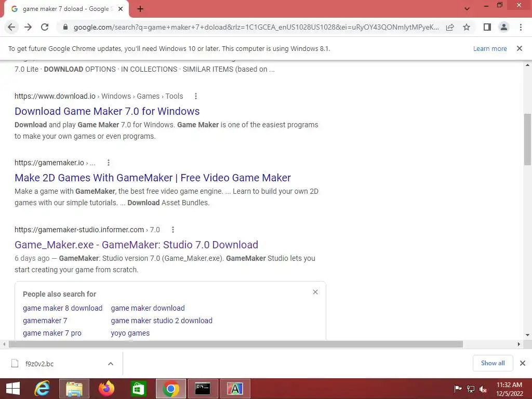Open more options for download.io result
Viewport: 532px width, 399px height.
[196, 96]
